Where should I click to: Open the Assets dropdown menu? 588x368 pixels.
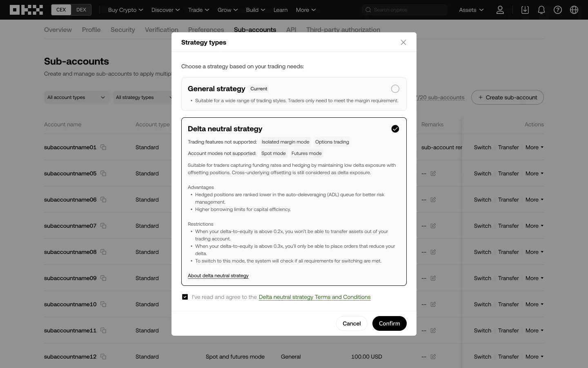coord(471,10)
